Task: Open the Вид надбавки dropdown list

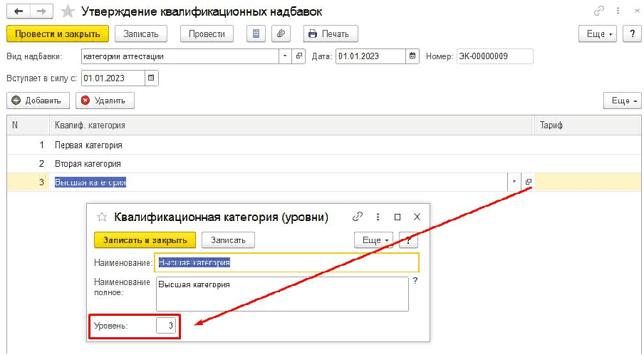Action: [x=285, y=56]
